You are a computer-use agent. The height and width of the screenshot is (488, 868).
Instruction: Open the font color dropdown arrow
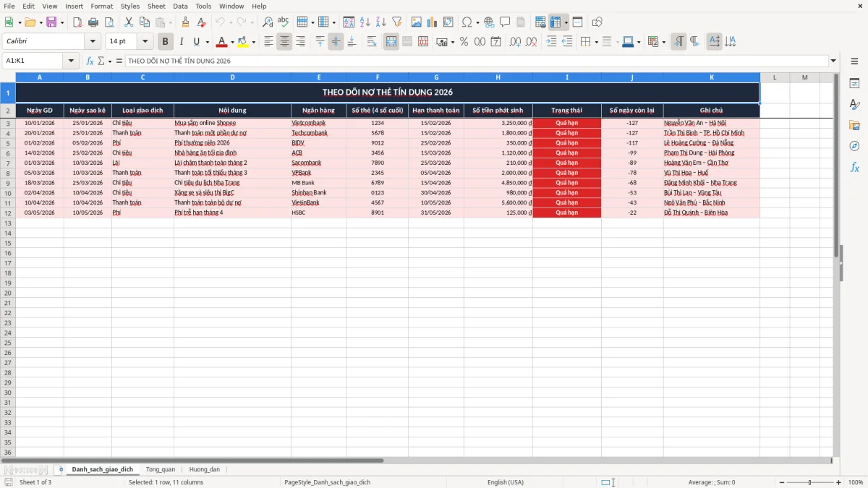click(232, 42)
